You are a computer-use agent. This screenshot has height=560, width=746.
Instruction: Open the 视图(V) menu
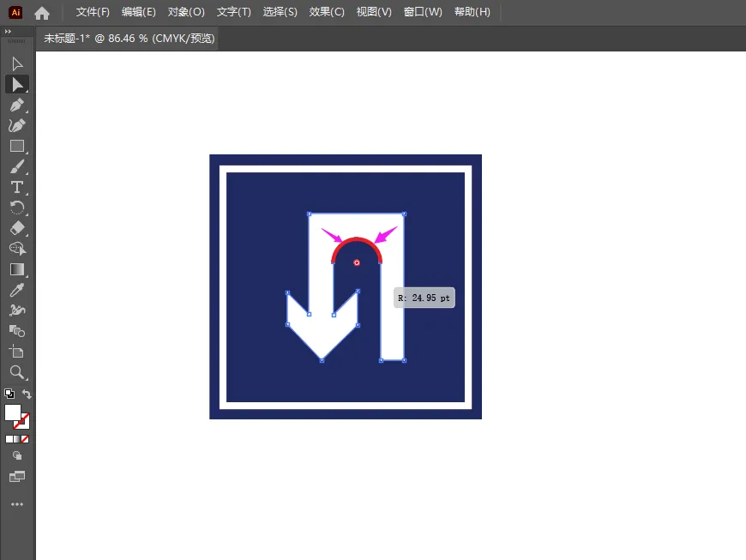point(374,12)
